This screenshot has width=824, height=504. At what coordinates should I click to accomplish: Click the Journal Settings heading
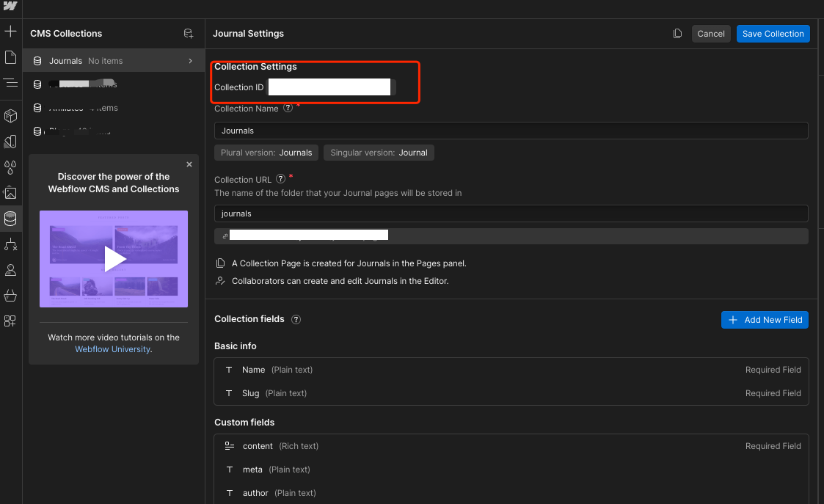[x=248, y=34]
